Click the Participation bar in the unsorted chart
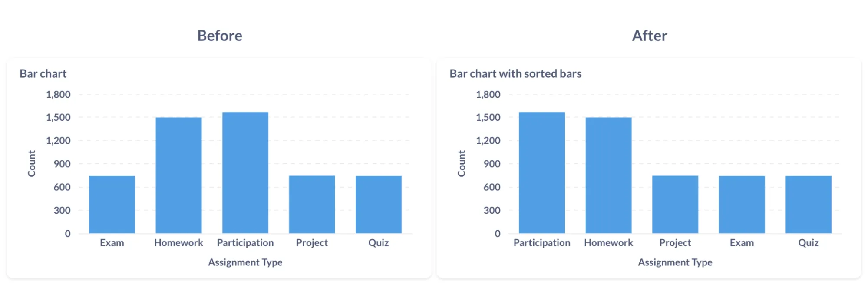 point(245,172)
